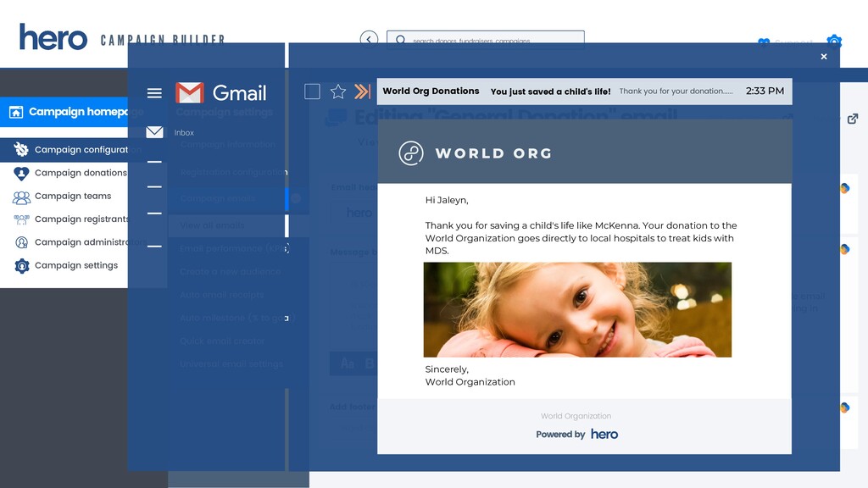Viewport: 868px width, 488px height.
Task: Click the Campaign homepage home icon
Action: pos(16,113)
